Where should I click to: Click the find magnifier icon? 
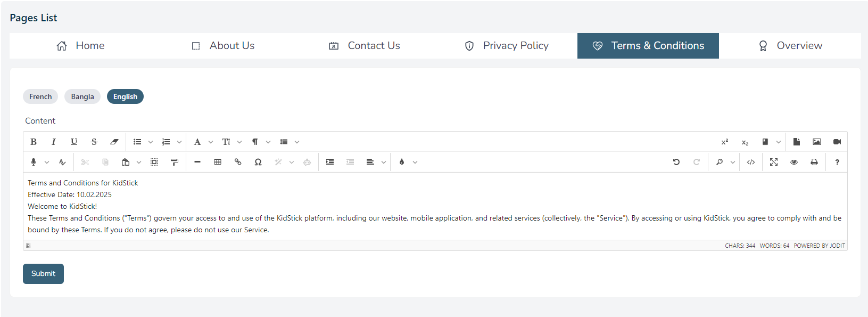[x=720, y=162]
